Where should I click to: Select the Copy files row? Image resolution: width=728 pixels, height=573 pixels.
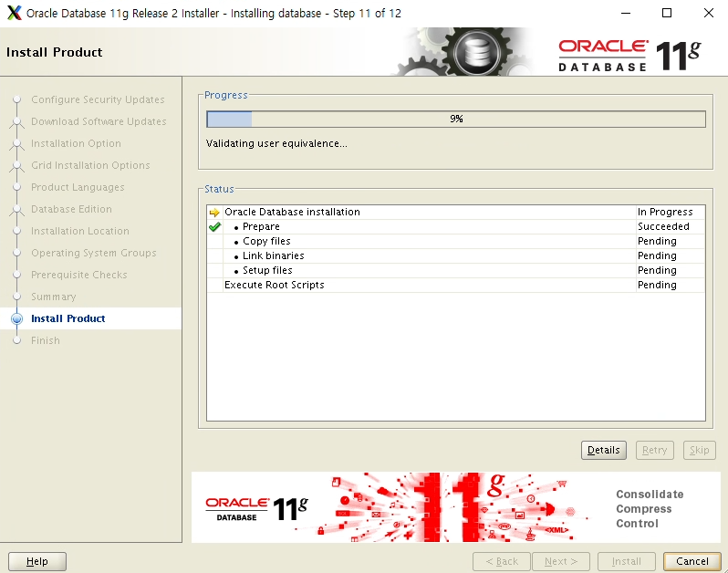[456, 241]
